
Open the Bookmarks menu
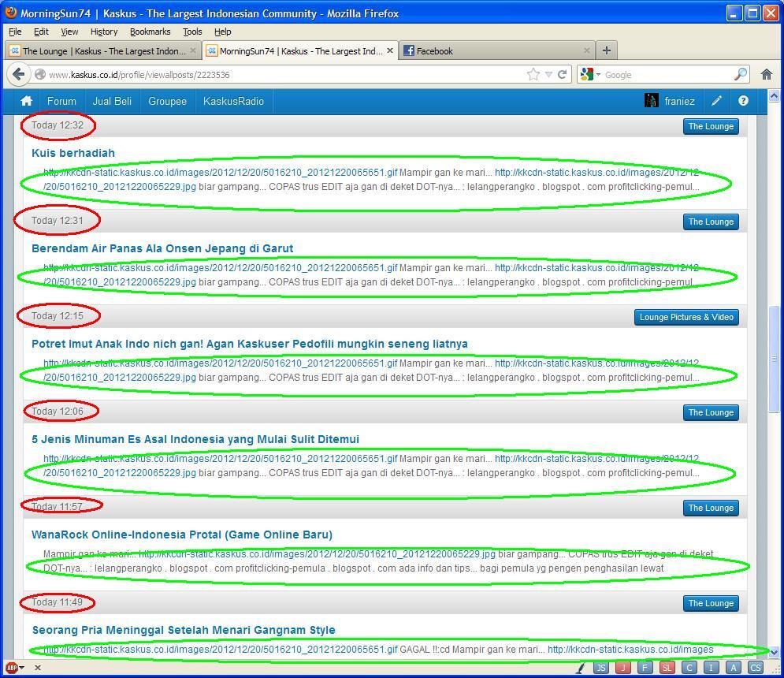[150, 32]
